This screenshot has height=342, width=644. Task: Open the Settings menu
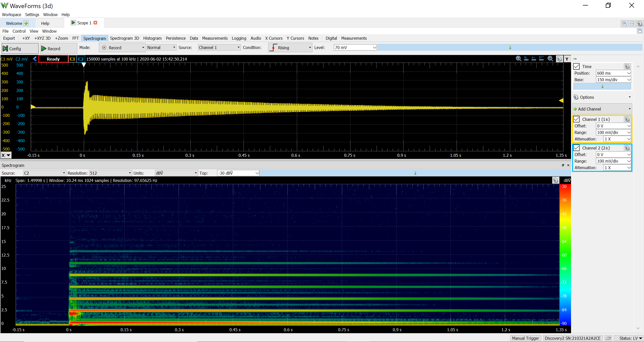click(32, 15)
